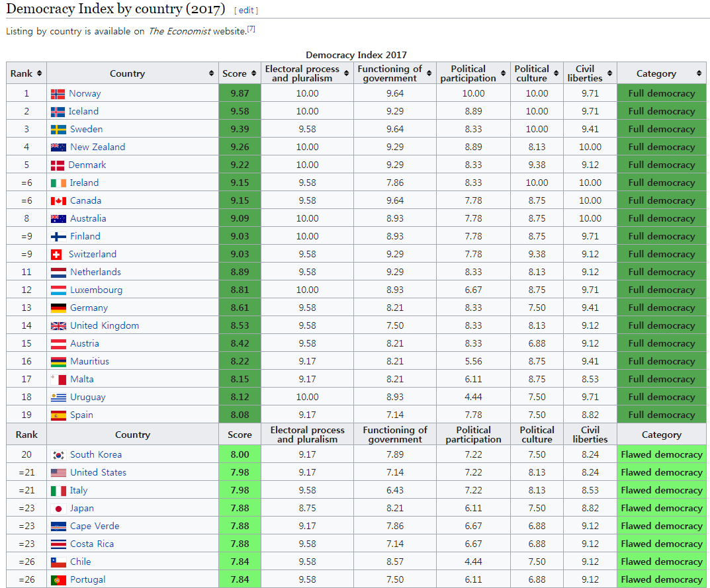This screenshot has height=588, width=710.
Task: Click the Norway flag icon
Action: click(58, 94)
